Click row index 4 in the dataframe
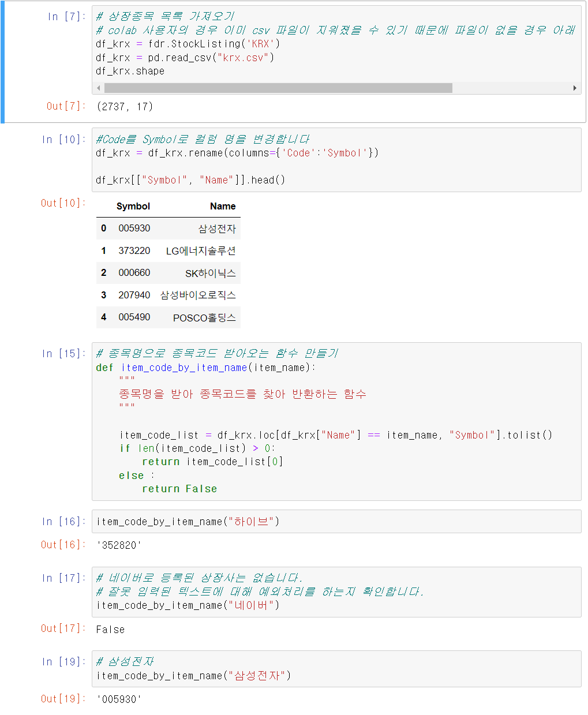This screenshot has height=715, width=588. (104, 317)
